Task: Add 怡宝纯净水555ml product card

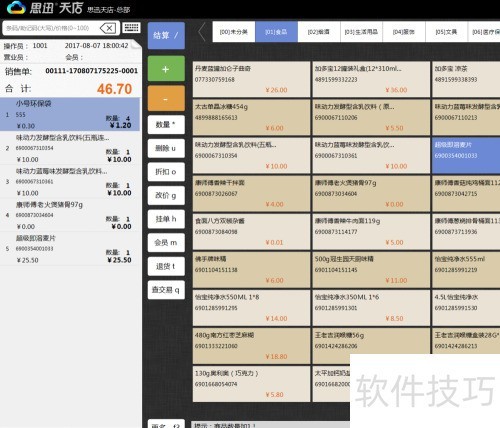Action: (x=466, y=269)
